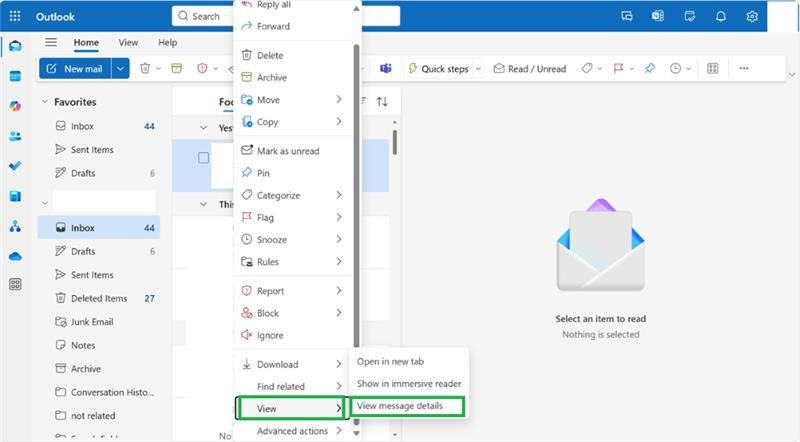Click the Flag icon in the ribbon

(618, 68)
